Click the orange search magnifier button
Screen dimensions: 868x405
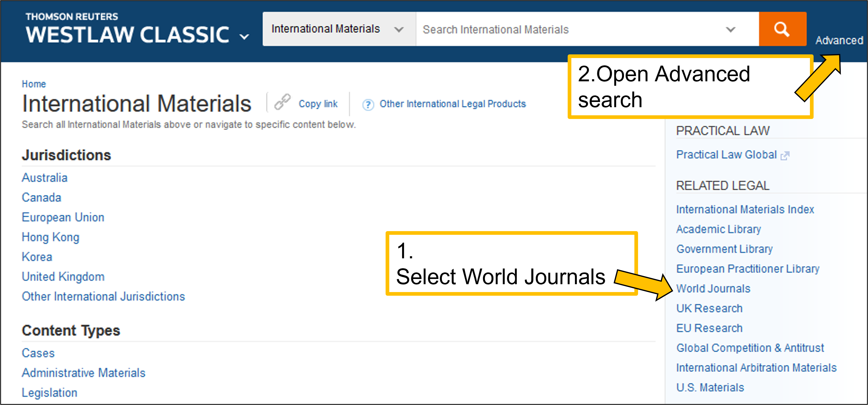[782, 29]
